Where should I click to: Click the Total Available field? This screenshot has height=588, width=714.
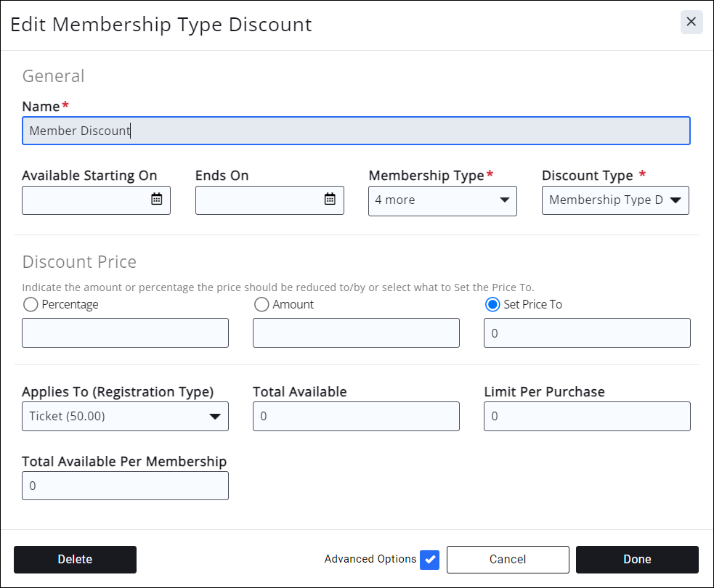(x=356, y=417)
